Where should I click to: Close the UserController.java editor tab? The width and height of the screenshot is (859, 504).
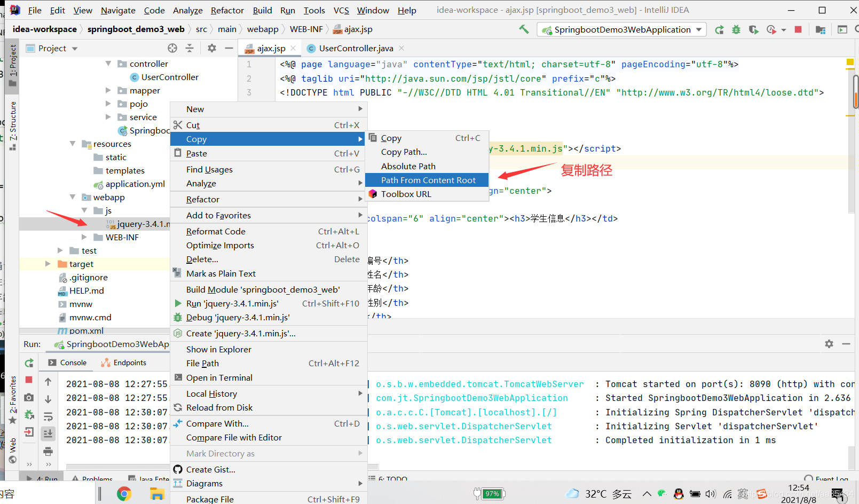[x=401, y=48]
